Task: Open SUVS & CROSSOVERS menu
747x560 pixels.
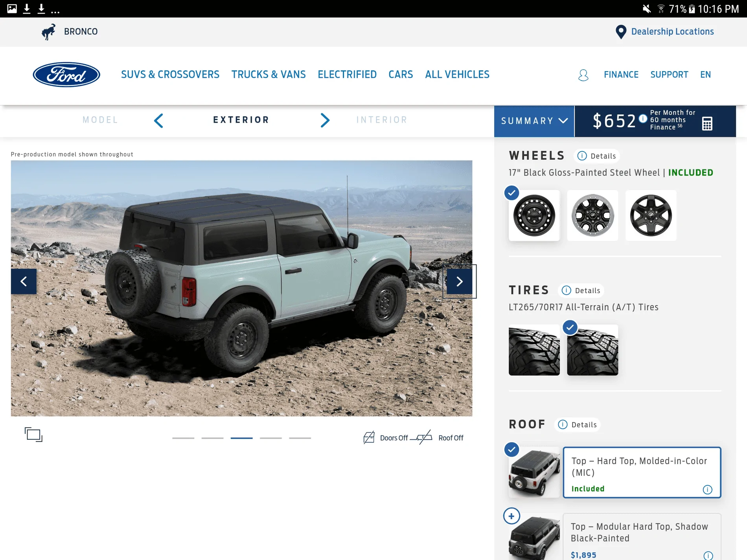Action: click(x=170, y=75)
